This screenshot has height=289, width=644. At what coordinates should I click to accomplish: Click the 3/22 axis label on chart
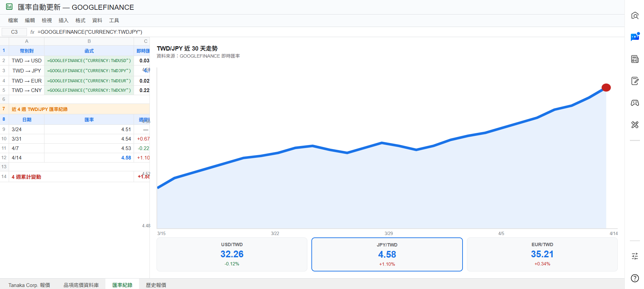point(275,233)
